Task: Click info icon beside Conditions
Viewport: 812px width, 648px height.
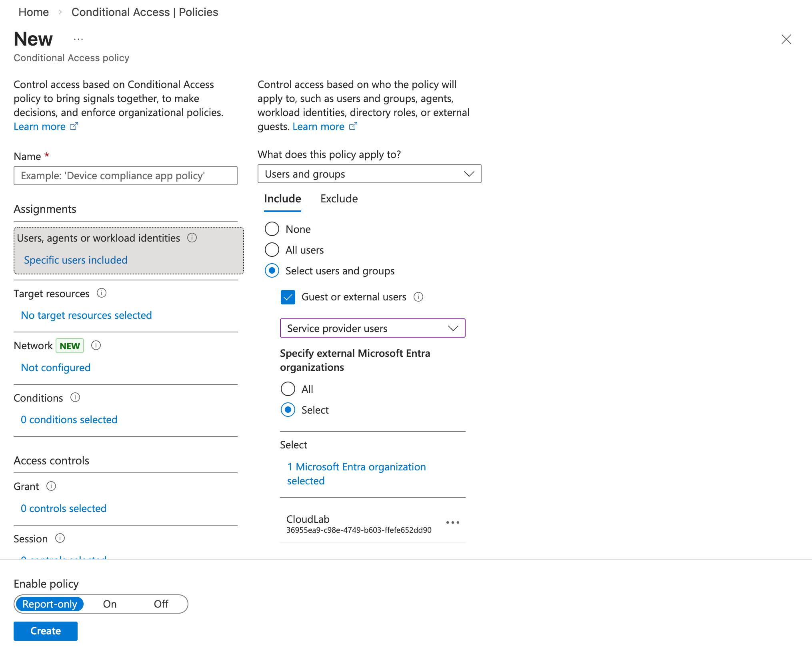Action: (75, 398)
